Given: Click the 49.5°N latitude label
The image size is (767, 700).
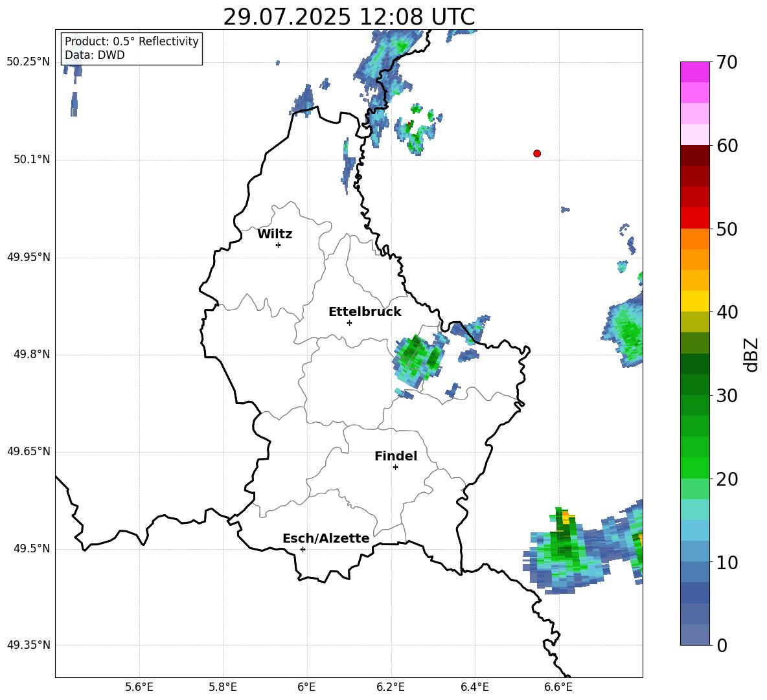Looking at the screenshot, I should click(31, 548).
